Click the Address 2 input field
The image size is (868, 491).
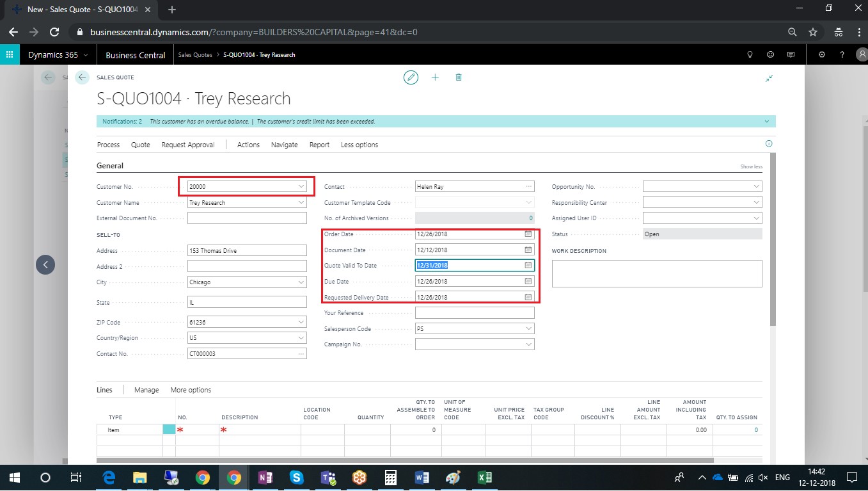[247, 266]
